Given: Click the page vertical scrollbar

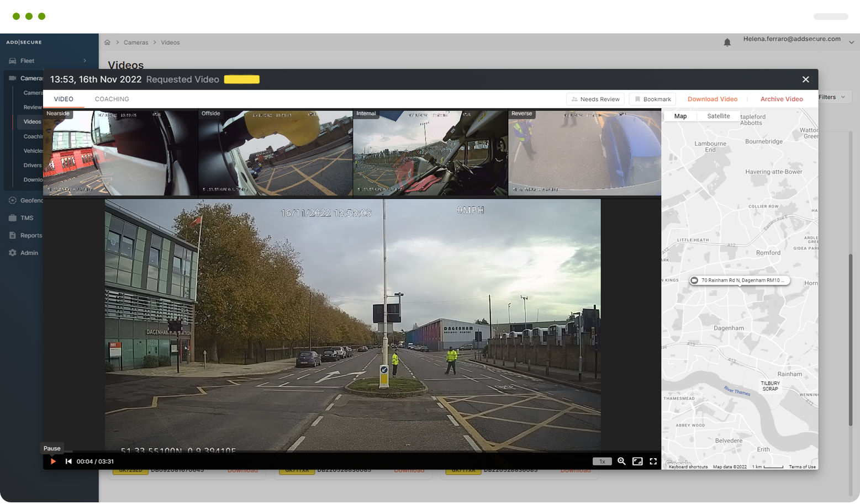Looking at the screenshot, I should click(850, 339).
